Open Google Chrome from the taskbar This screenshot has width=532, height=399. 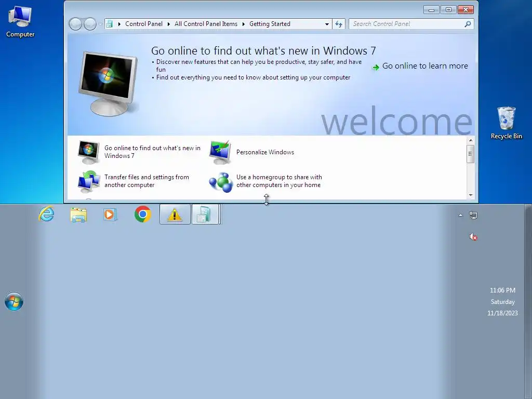click(143, 214)
